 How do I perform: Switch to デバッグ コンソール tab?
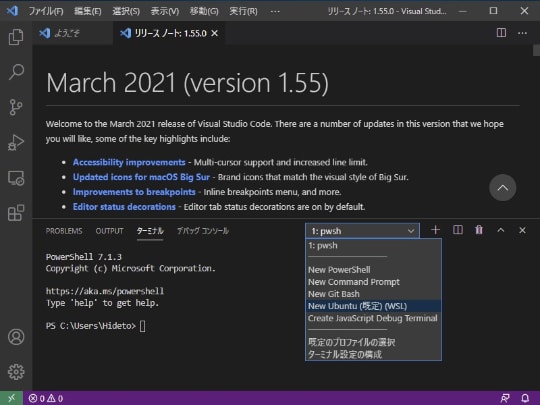[x=203, y=231]
